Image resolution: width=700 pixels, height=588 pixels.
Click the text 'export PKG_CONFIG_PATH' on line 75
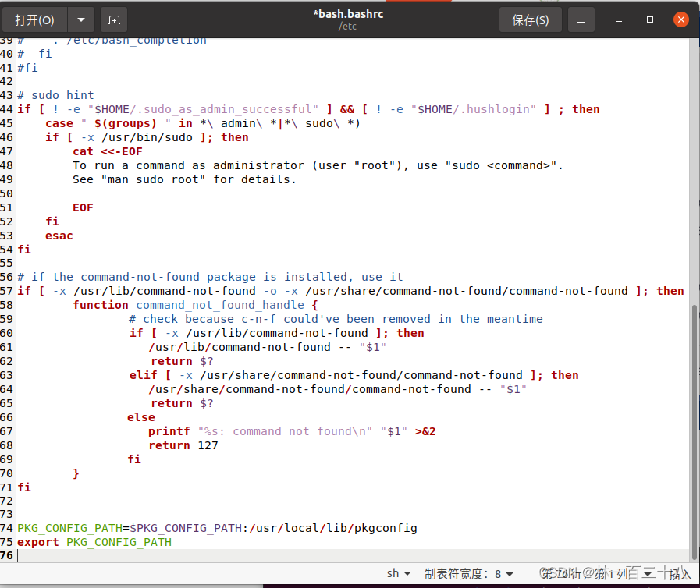[x=94, y=542]
